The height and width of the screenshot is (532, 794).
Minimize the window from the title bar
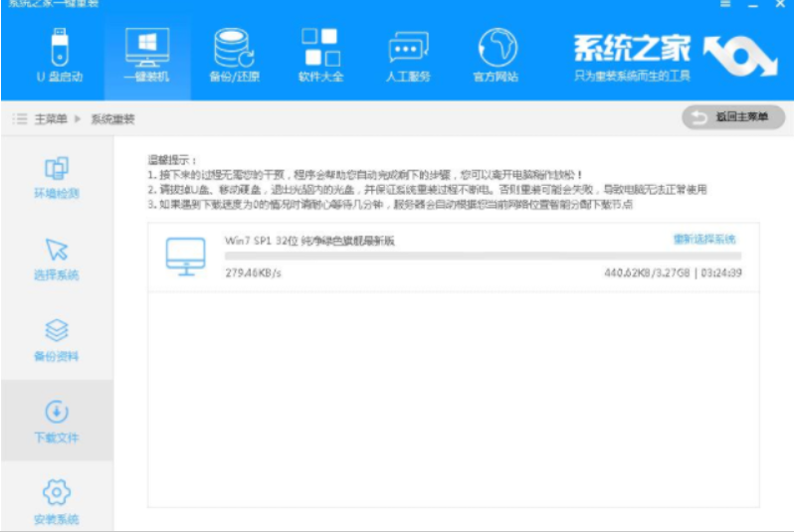(753, 5)
